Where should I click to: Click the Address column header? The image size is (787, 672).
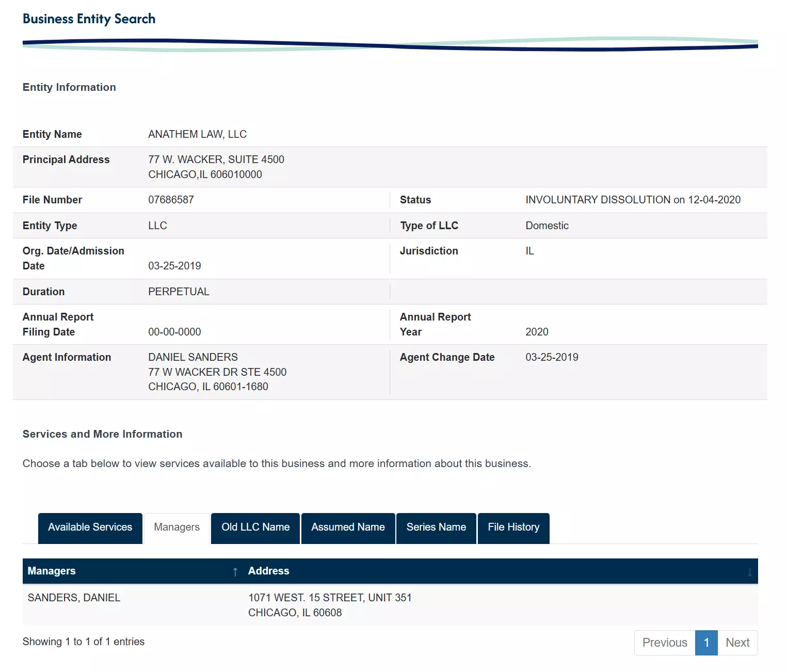501,571
